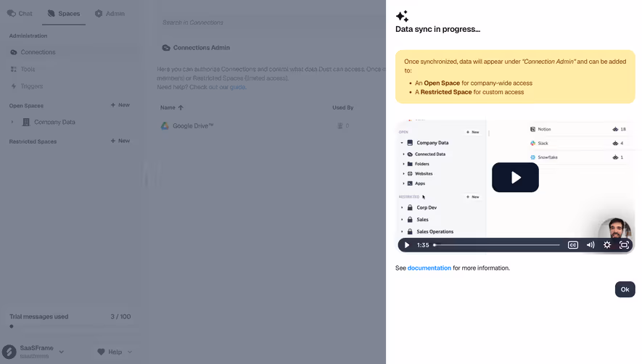
Task: Seek on the video progress bar
Action: 497,245
